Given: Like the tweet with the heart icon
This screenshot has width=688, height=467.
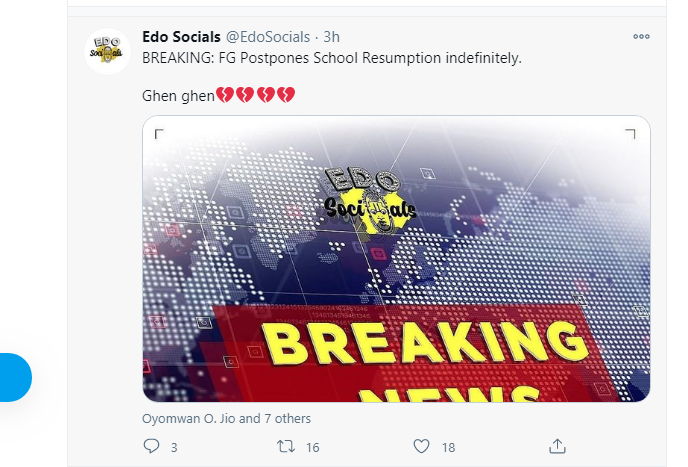Looking at the screenshot, I should (x=421, y=446).
